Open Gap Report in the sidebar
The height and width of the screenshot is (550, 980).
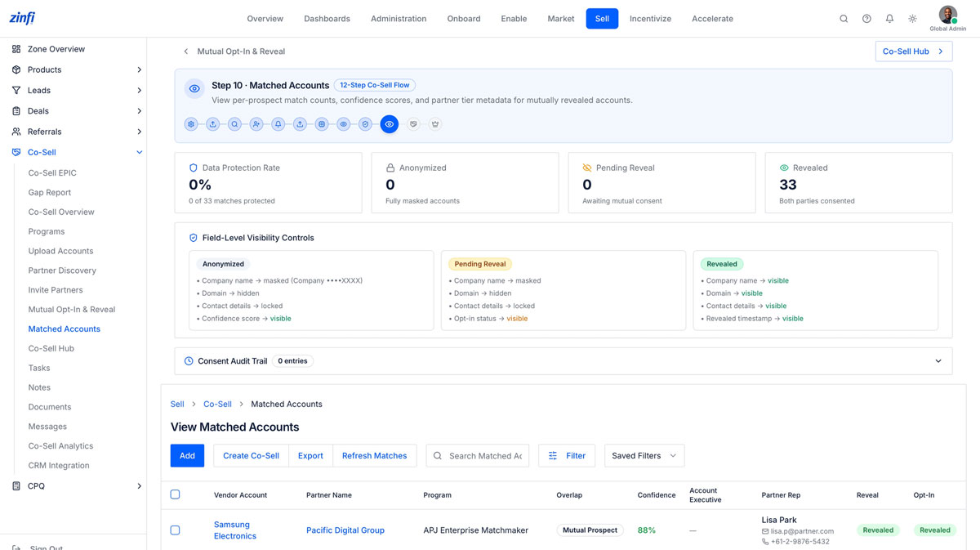click(50, 193)
